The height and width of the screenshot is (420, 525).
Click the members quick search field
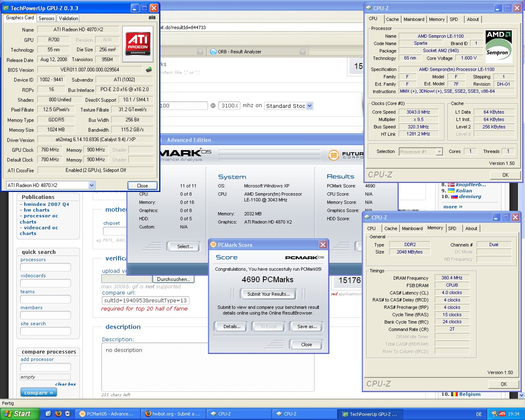46,315
